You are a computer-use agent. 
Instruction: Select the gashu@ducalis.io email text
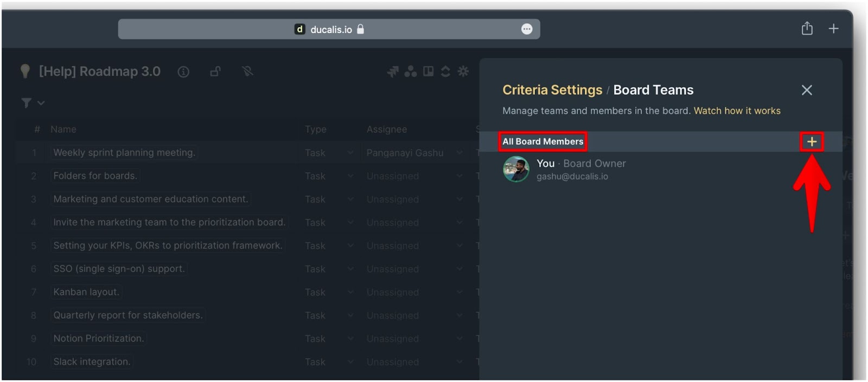click(572, 177)
